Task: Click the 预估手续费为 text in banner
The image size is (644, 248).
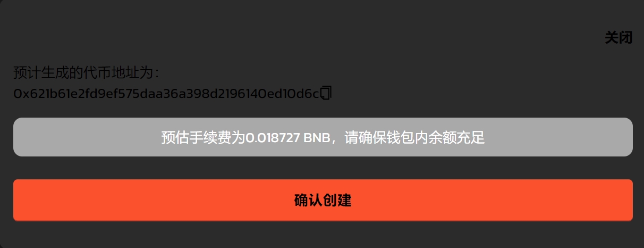Action: pos(204,138)
